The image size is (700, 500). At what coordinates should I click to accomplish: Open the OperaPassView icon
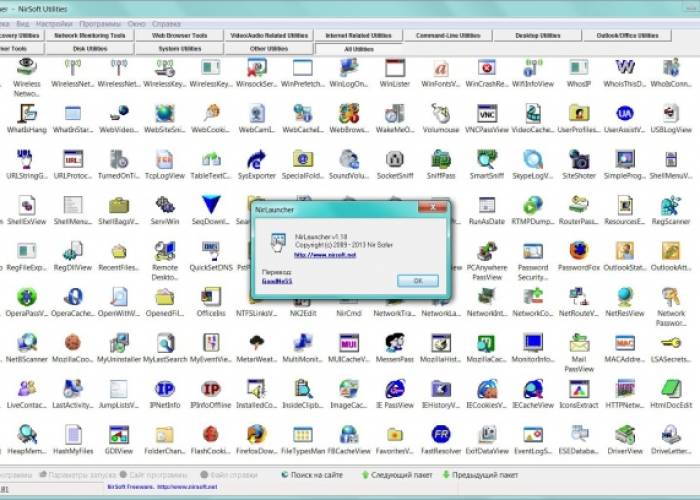click(x=27, y=297)
